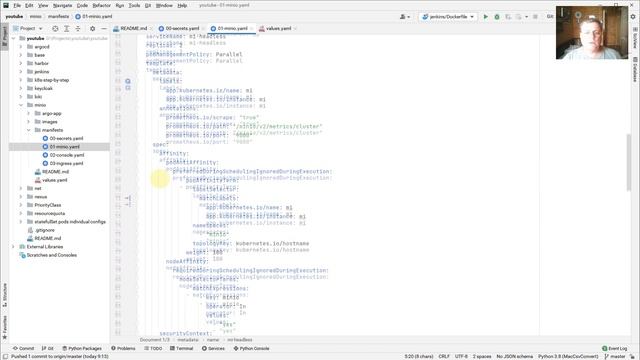Select 02-console.yaml in project tree
The width and height of the screenshot is (640, 360).
[67, 155]
